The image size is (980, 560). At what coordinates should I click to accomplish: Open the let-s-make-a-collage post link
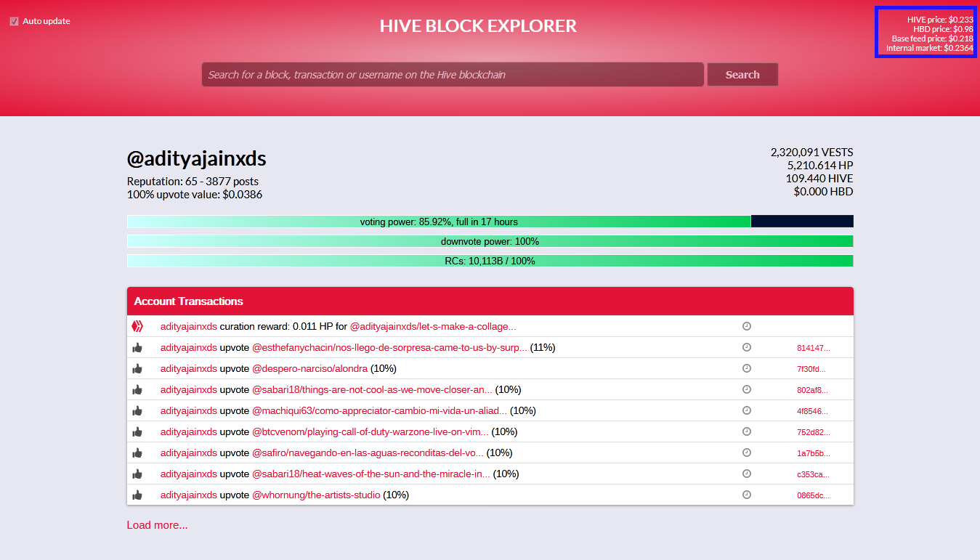tap(433, 327)
